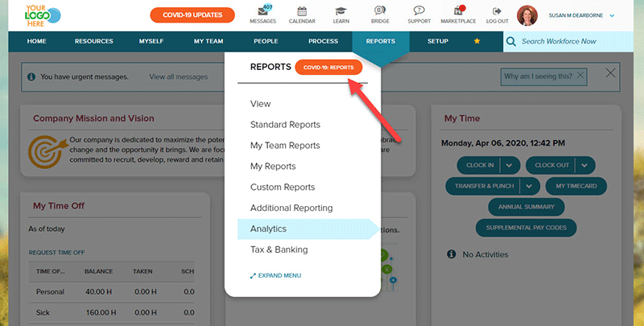Open the Transfer & Punch dropdown arrow
Screen dimensions: 644x326
[529, 186]
